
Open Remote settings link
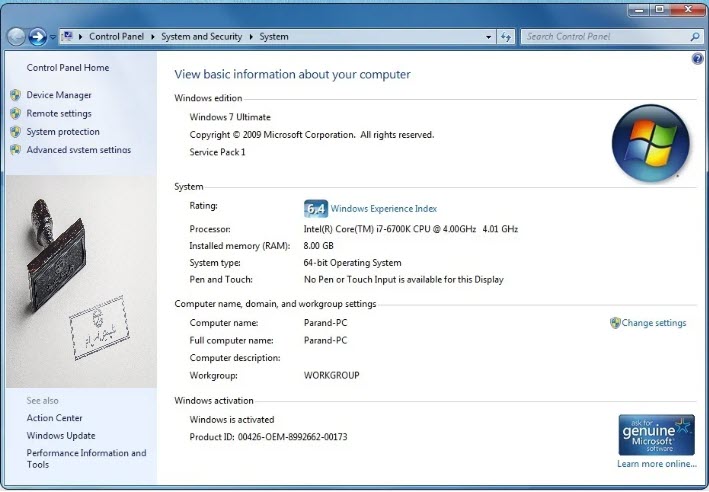[59, 114]
